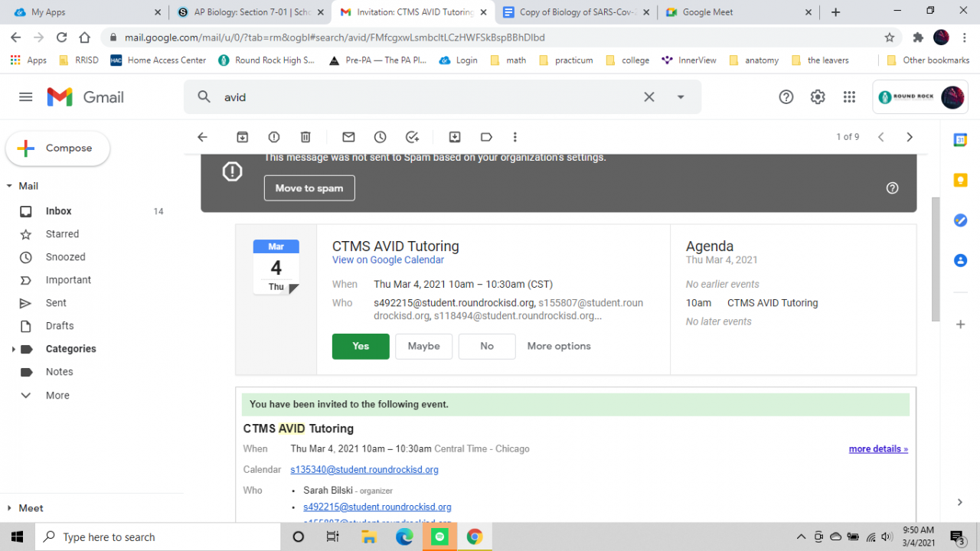Show advanced search options dropdown
980x551 pixels.
point(681,97)
